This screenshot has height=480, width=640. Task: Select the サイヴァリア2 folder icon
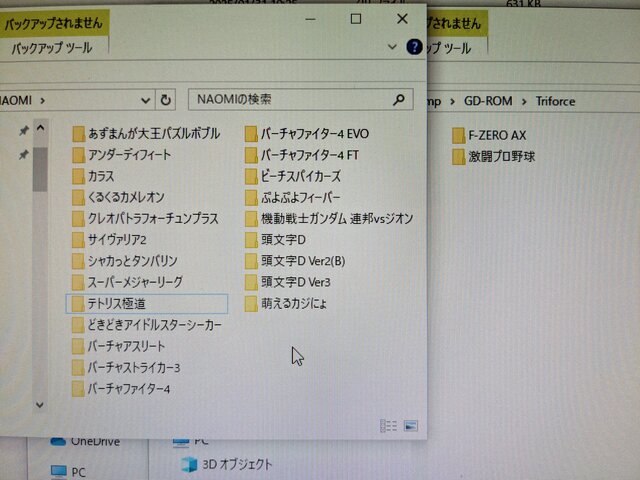[x=78, y=240]
